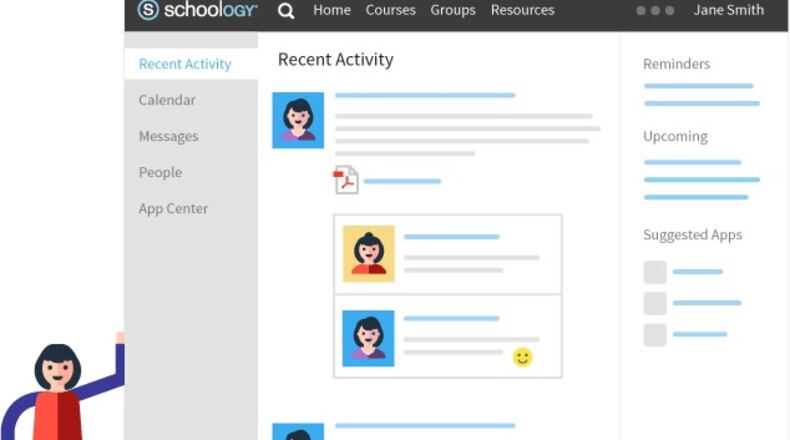
Task: Open the second upcoming item
Action: [x=702, y=179]
